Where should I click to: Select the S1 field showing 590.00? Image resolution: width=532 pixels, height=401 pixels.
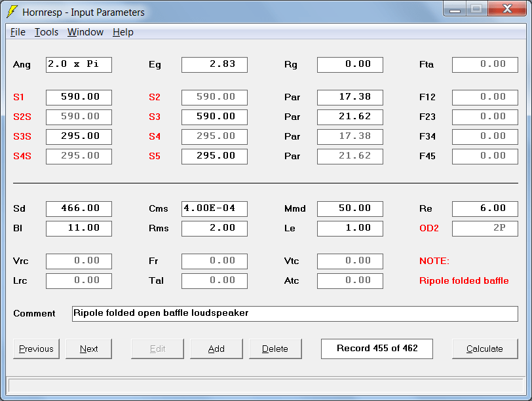[x=79, y=98]
